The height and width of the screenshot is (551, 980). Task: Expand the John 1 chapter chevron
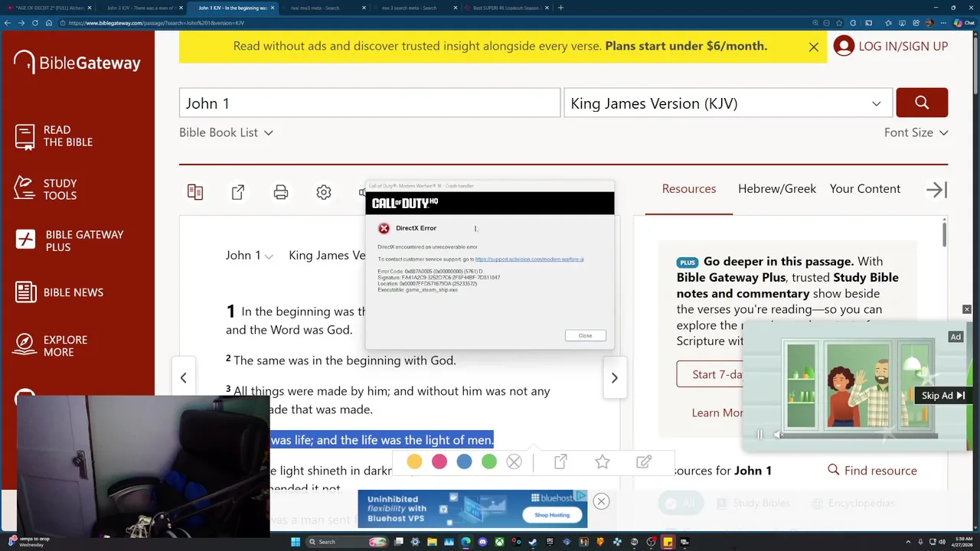pos(269,256)
